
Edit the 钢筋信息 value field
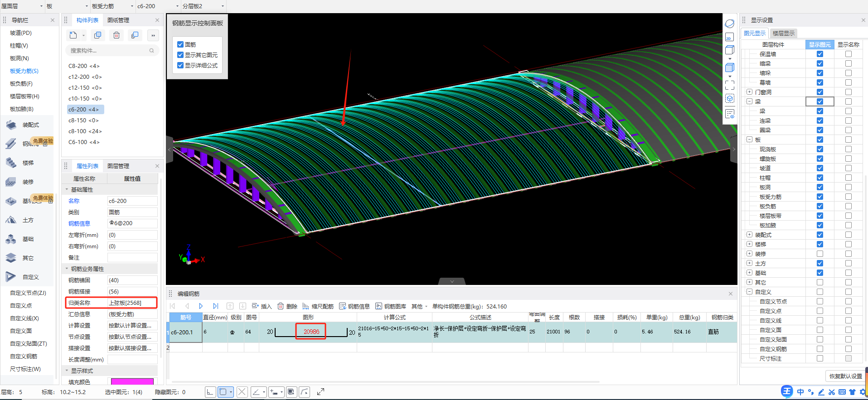tap(132, 223)
